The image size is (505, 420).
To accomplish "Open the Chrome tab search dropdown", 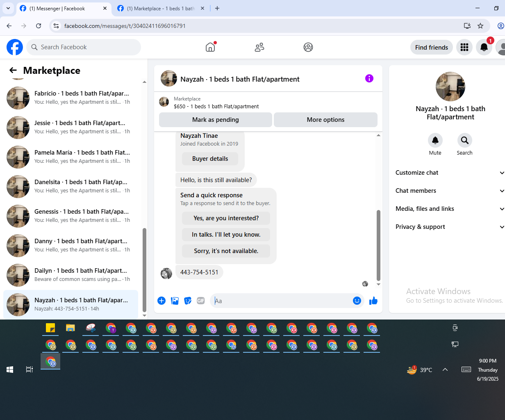I will tap(8, 8).
